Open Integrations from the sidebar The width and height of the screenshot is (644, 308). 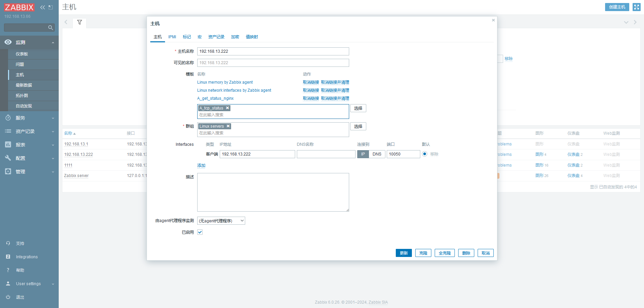(x=27, y=257)
